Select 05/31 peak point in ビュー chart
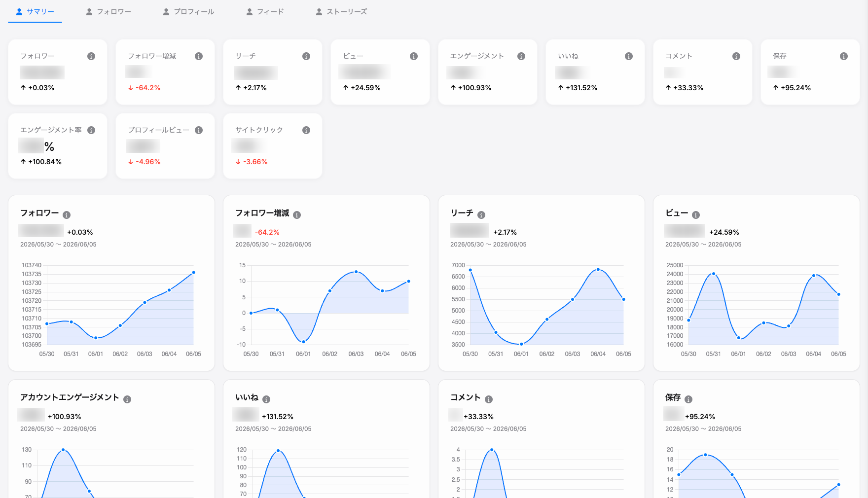Screen dimensions: 868x498 click(714, 274)
